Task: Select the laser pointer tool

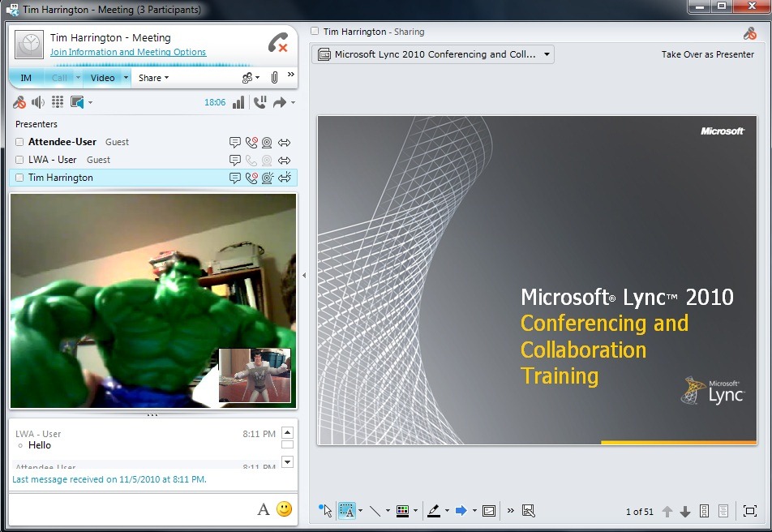Action: 325,510
